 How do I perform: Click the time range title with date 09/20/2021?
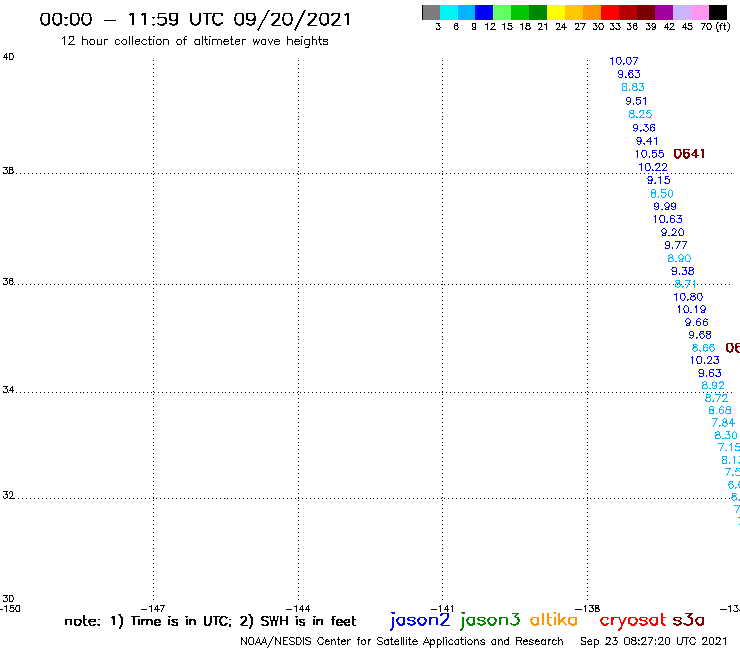[195, 19]
